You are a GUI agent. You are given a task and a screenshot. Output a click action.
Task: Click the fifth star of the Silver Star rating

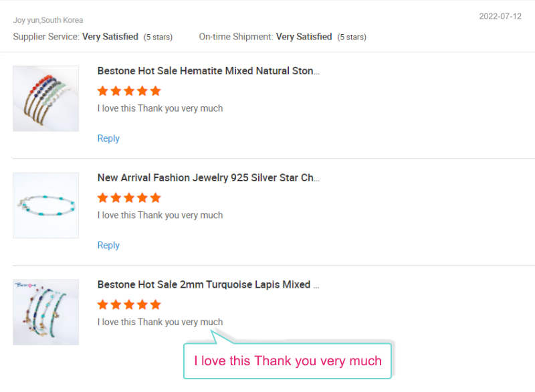[x=155, y=198]
